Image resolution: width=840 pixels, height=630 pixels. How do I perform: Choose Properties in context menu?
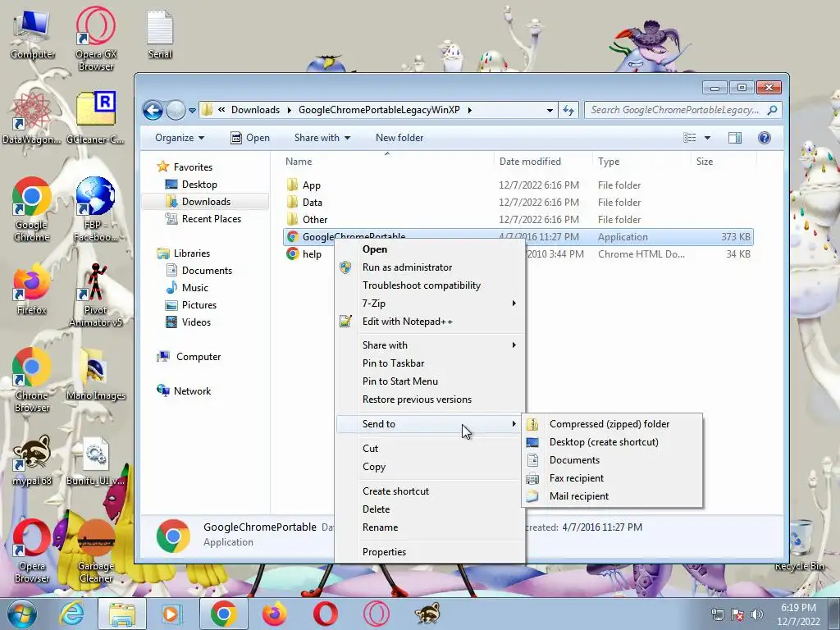pos(430,552)
